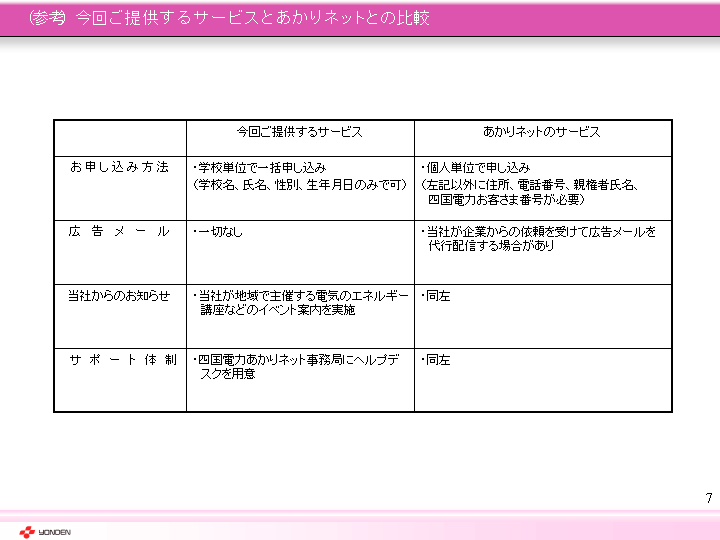
Task: Click the page number 7
Action: [709, 498]
